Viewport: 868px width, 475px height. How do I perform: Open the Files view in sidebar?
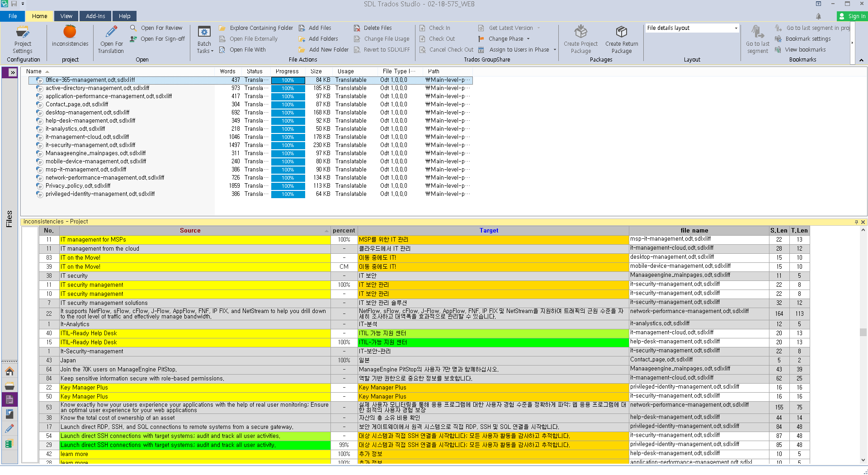(9, 400)
